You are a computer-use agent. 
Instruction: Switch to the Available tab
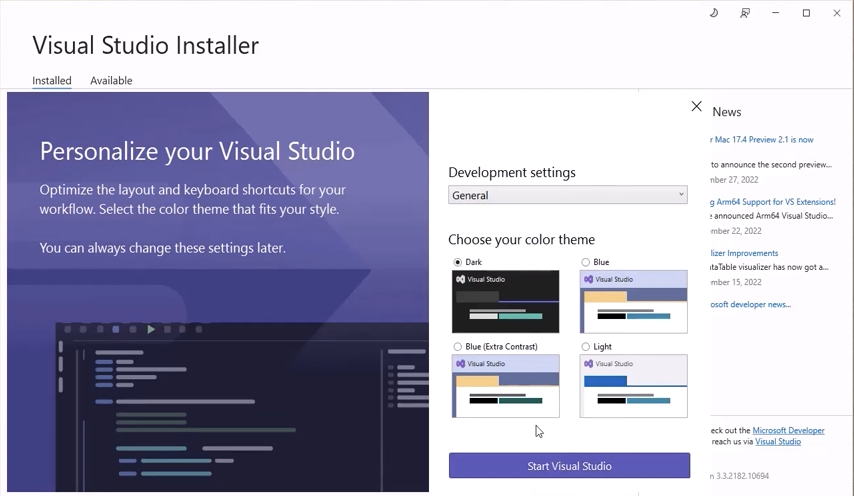click(x=111, y=81)
